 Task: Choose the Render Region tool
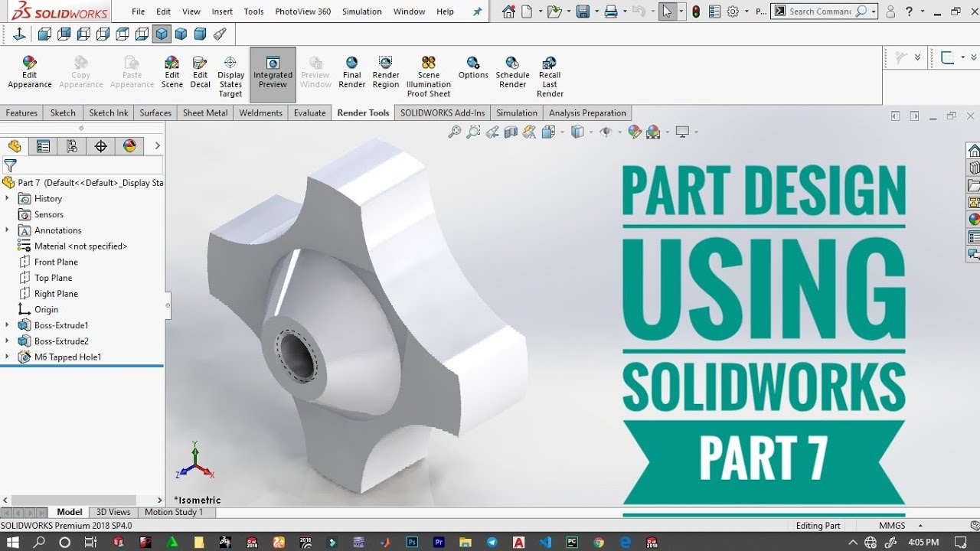pyautogui.click(x=386, y=73)
